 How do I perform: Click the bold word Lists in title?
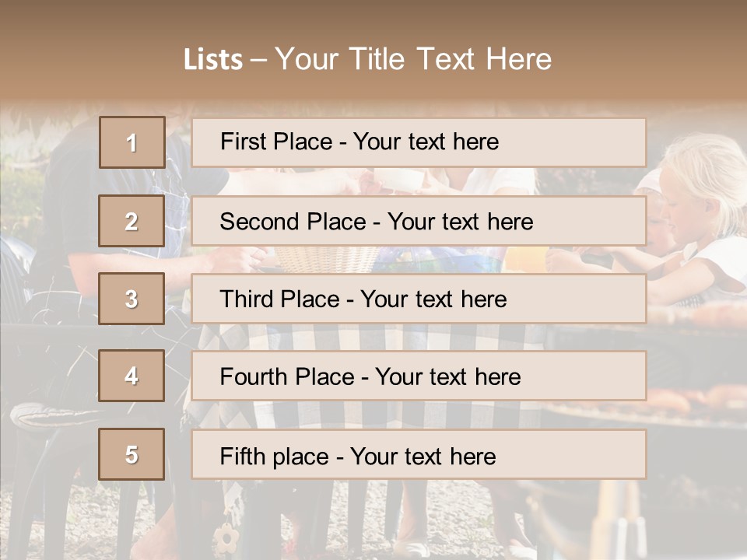point(213,60)
